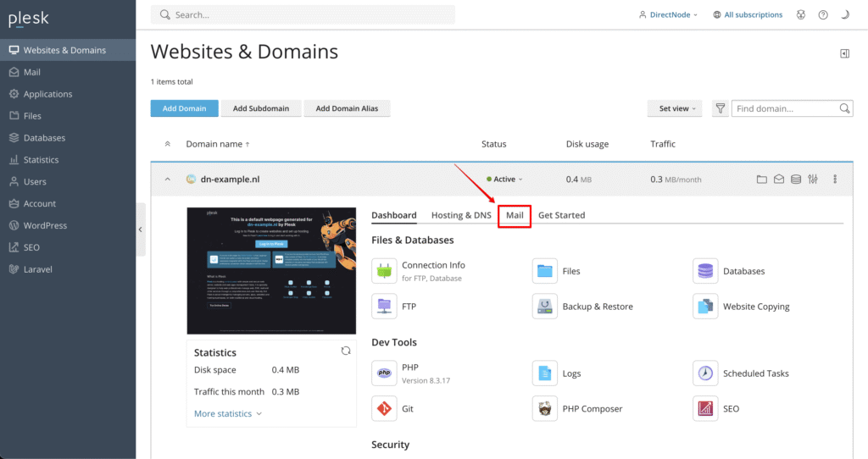Open the PHP Composer icon

pos(545,408)
